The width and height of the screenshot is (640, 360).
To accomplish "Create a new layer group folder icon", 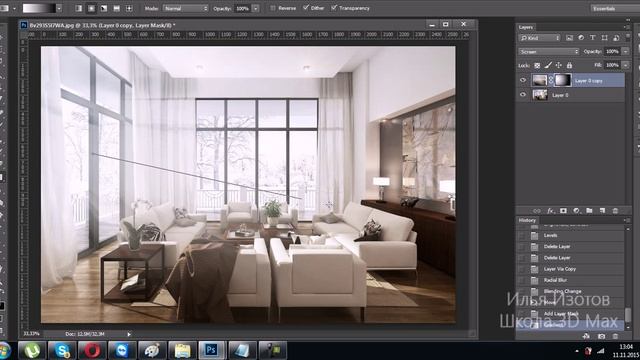I will point(589,211).
